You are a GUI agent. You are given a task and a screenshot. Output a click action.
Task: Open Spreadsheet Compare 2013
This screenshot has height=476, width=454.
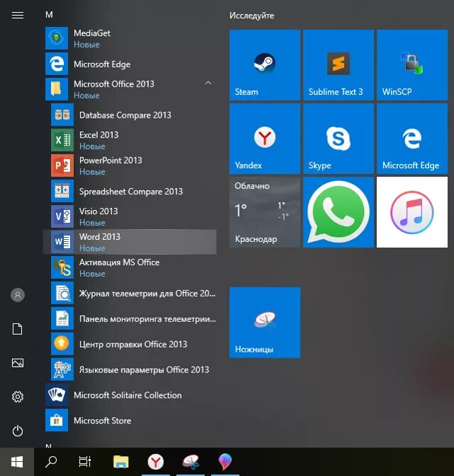[131, 192]
